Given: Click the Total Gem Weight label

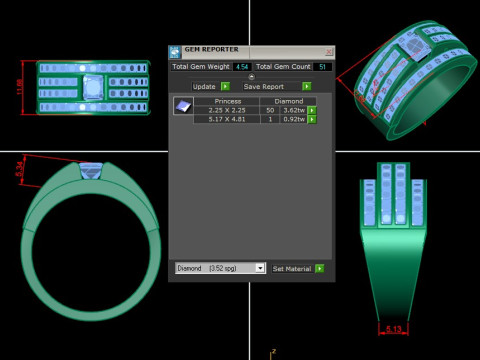Looking at the screenshot, I should [201, 67].
